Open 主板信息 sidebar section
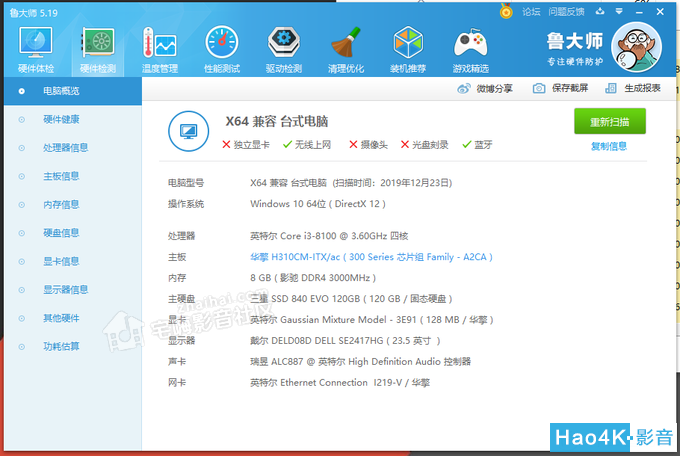 (73, 176)
